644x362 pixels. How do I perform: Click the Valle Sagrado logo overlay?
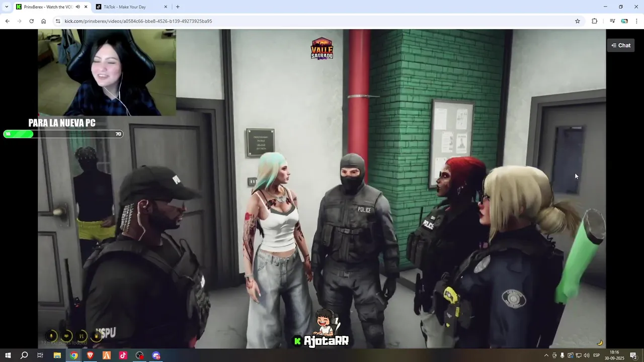tap(322, 49)
